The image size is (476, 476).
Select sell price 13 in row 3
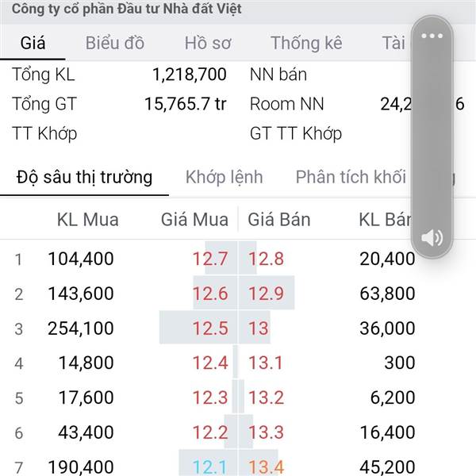(259, 328)
